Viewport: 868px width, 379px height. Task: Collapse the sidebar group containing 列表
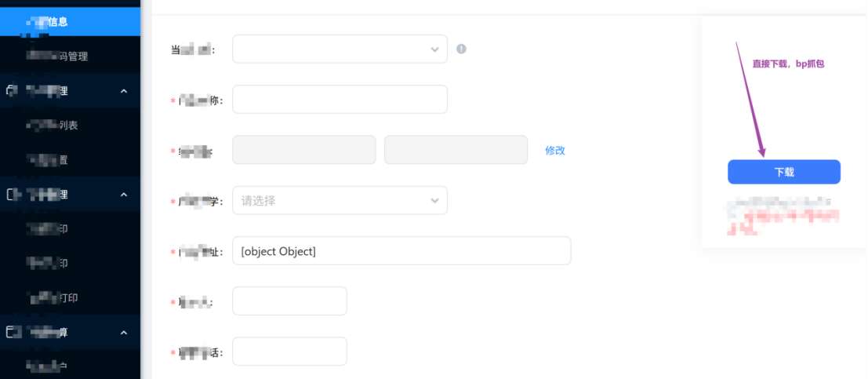tap(124, 91)
